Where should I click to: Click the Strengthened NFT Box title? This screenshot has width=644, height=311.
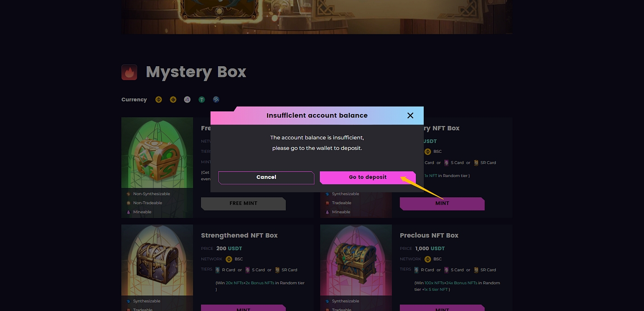[x=239, y=235]
